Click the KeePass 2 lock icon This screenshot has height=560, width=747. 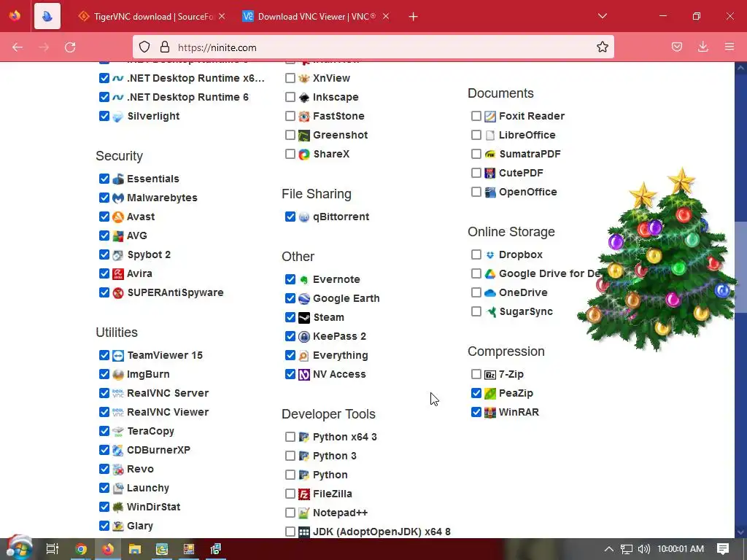point(304,337)
